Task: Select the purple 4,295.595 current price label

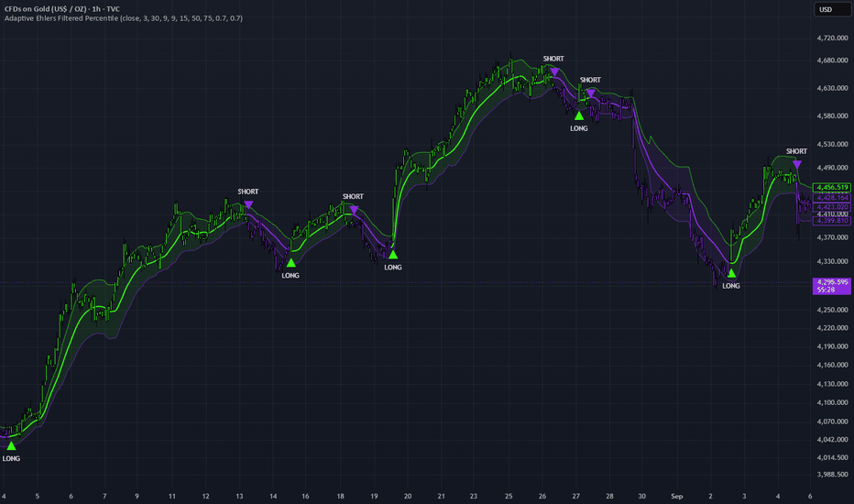Action: pyautogui.click(x=832, y=286)
